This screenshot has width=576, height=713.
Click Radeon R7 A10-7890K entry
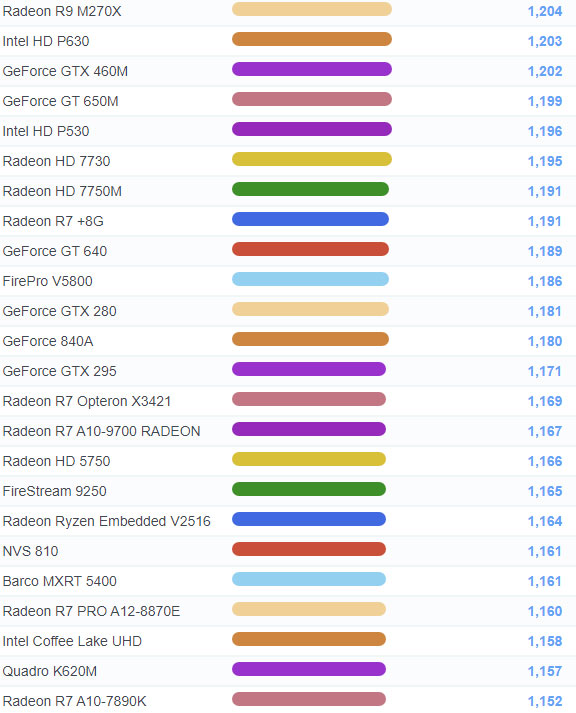tap(75, 702)
